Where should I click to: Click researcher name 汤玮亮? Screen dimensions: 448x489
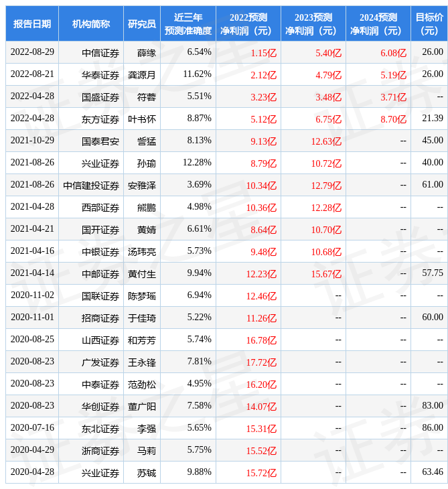(142, 252)
